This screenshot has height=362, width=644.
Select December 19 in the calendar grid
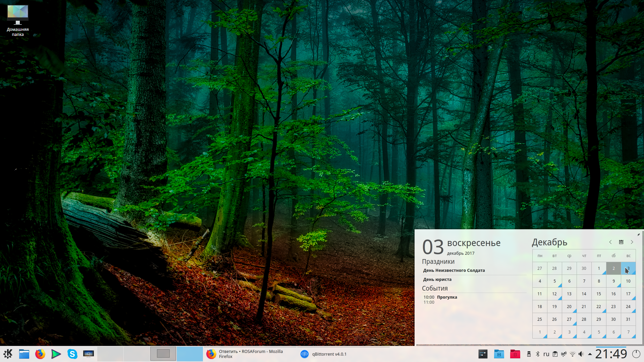(x=554, y=307)
